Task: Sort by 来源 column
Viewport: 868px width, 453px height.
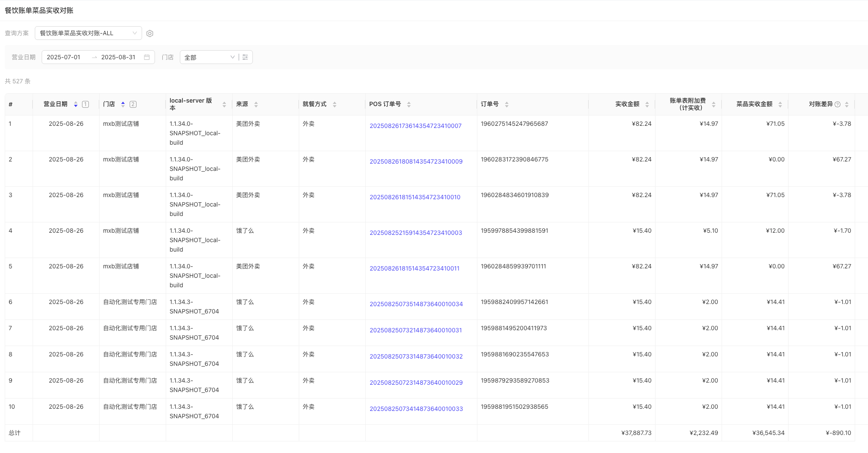Action: (x=256, y=104)
